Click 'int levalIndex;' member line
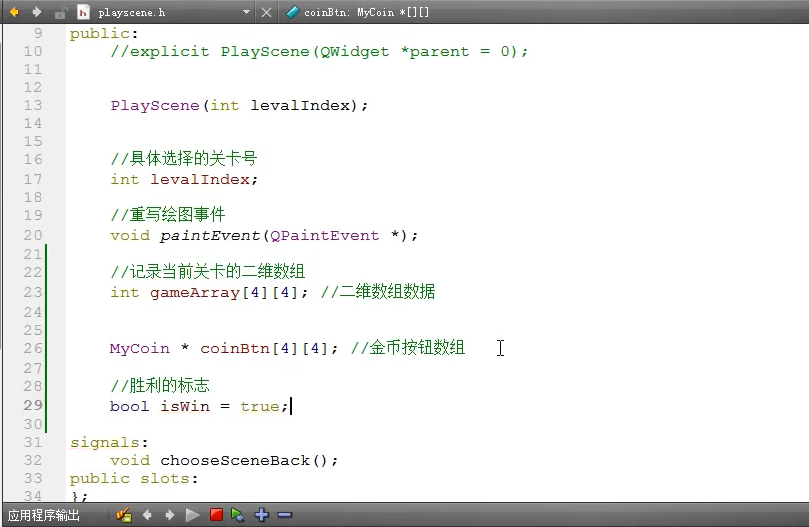The image size is (809, 527). tap(184, 179)
